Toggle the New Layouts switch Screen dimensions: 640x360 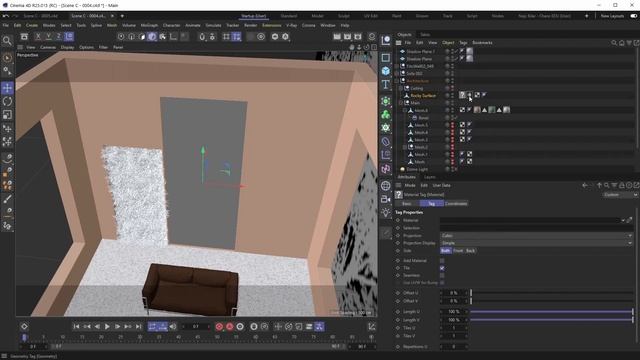633,16
